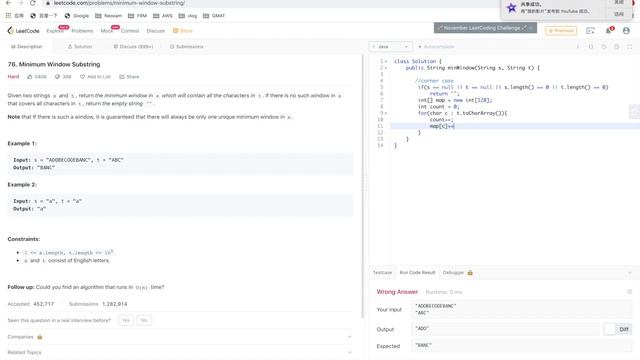Image resolution: width=640 pixels, height=360 pixels.
Task: Open editor info icon
Action: click(x=578, y=47)
